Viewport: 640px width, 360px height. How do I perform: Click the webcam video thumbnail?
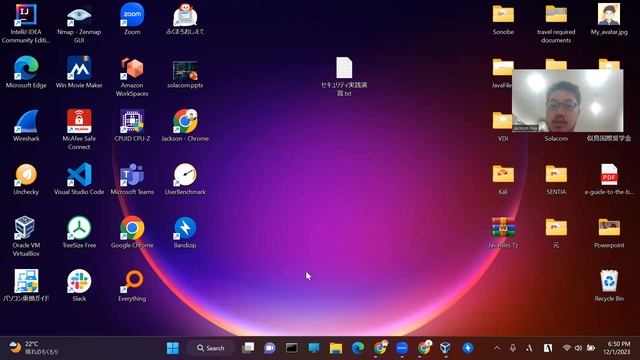(567, 100)
